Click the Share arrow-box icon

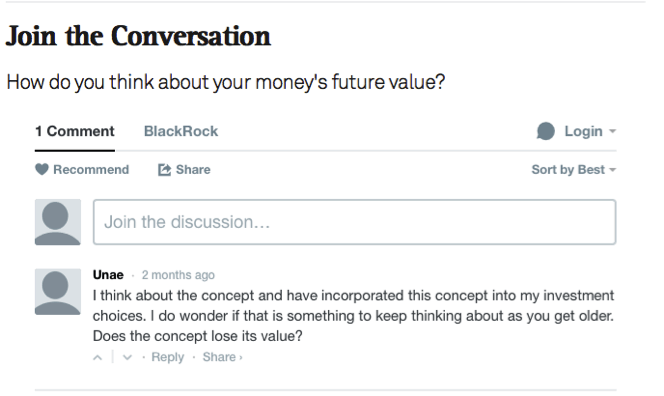164,170
